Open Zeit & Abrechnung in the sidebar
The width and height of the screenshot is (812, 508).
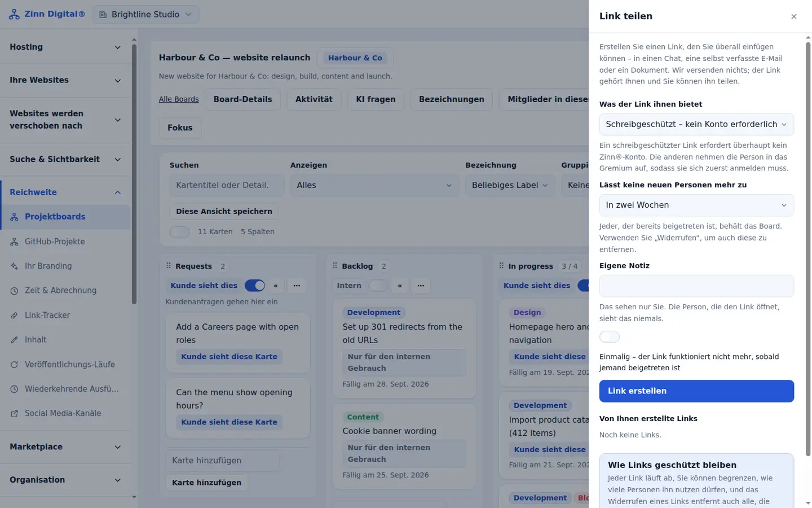coord(65,291)
